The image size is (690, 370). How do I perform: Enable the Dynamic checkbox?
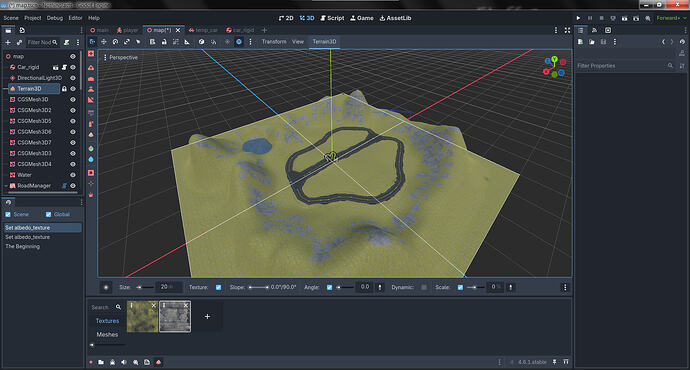424,287
